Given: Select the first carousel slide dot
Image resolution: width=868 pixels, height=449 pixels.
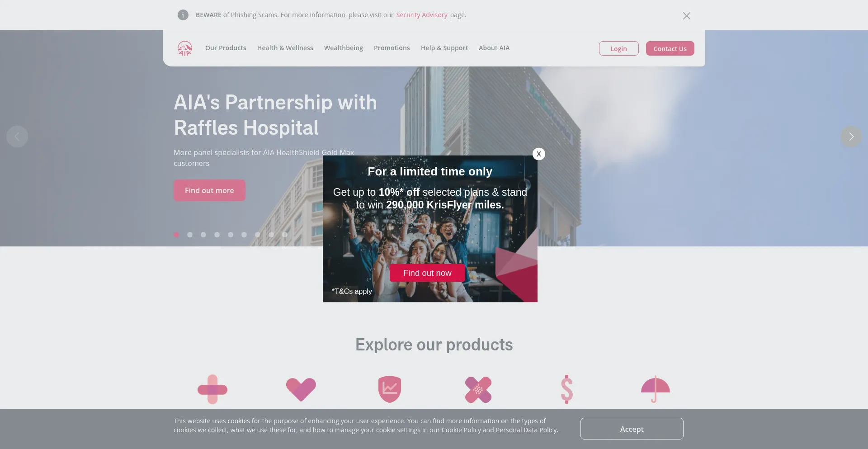Looking at the screenshot, I should (x=176, y=235).
